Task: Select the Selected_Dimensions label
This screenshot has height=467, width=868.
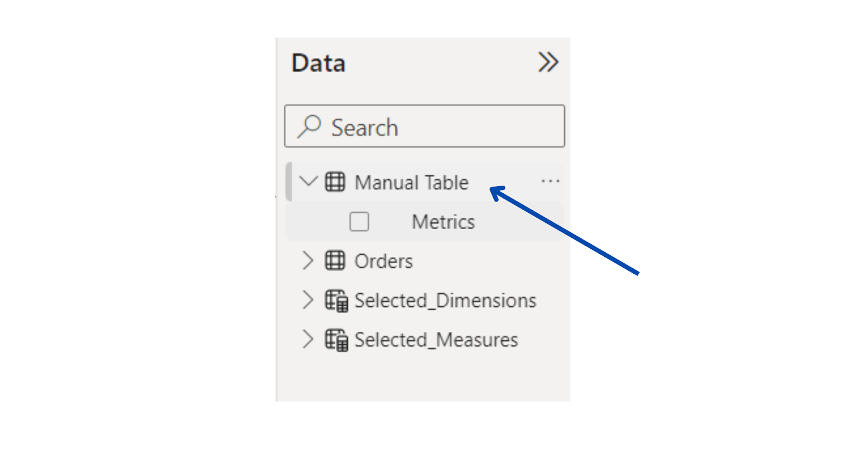Action: [445, 301]
